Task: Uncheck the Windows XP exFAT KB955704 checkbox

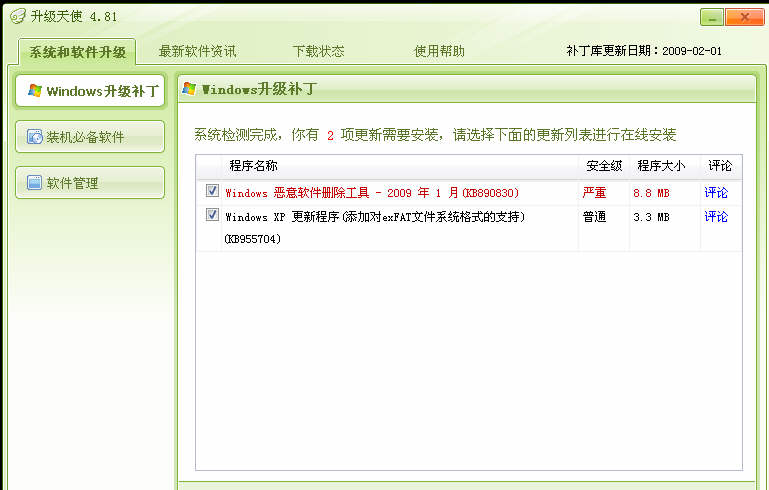Action: [212, 214]
